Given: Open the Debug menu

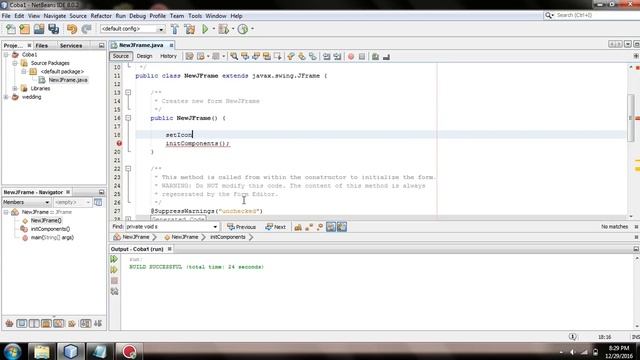Looking at the screenshot, I should click(138, 16).
